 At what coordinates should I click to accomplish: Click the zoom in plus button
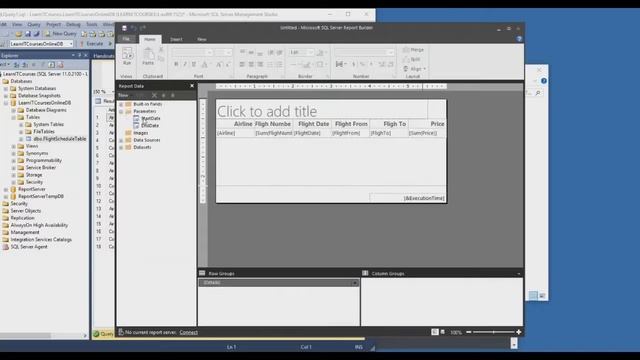518,332
